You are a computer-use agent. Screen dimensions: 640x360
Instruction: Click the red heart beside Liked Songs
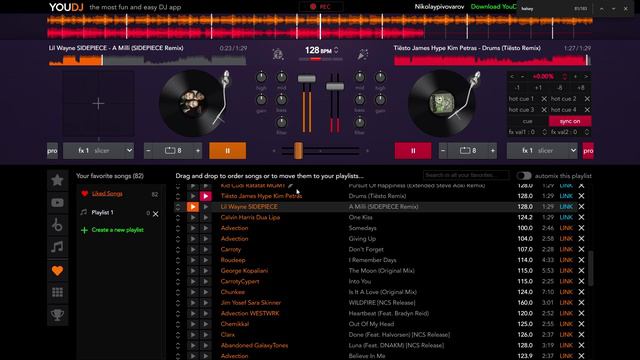(84, 194)
